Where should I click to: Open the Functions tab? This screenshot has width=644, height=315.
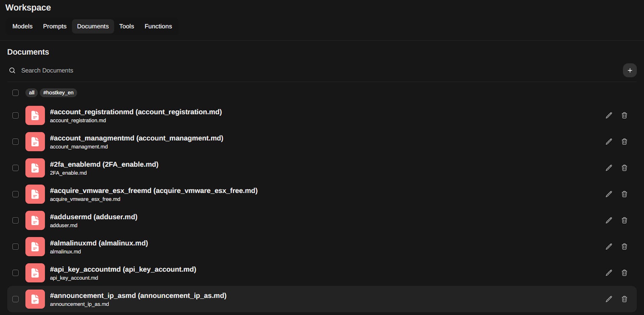pos(158,26)
